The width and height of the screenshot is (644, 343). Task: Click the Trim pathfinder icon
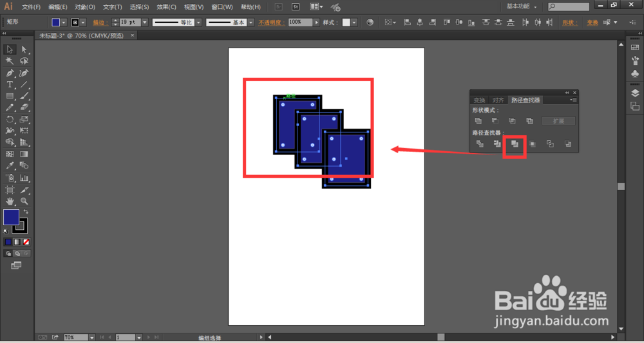(497, 144)
